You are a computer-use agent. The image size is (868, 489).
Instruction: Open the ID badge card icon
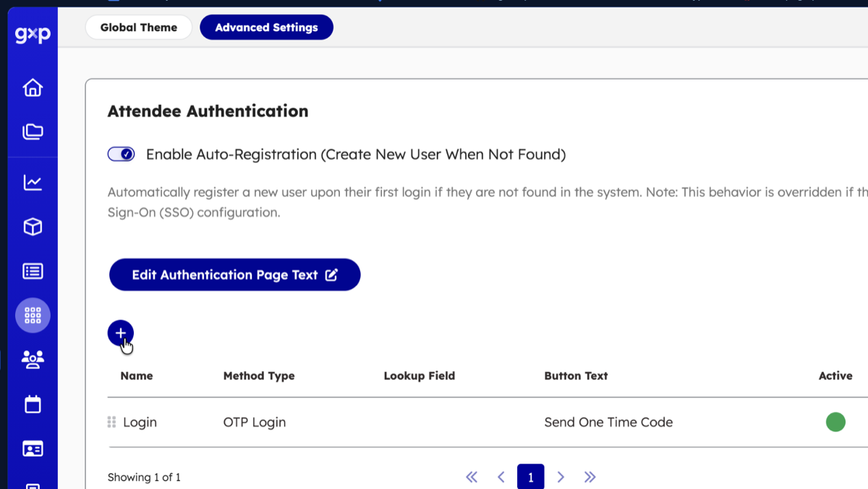(33, 448)
